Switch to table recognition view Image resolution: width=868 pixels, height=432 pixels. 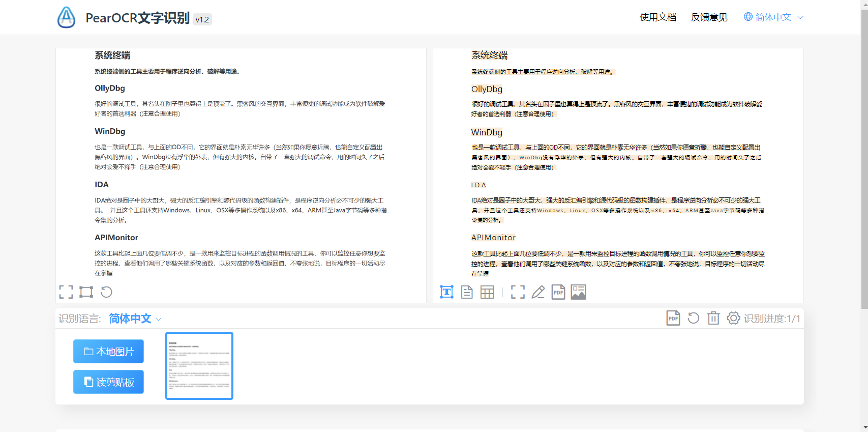(487, 292)
